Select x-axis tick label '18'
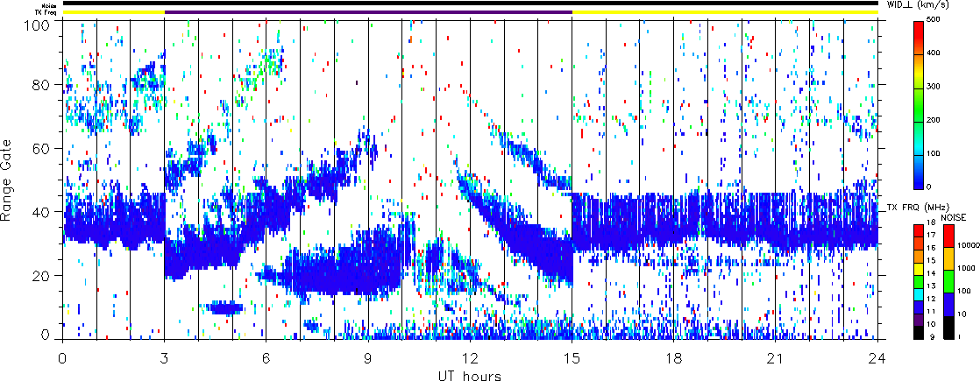 pyautogui.click(x=674, y=357)
